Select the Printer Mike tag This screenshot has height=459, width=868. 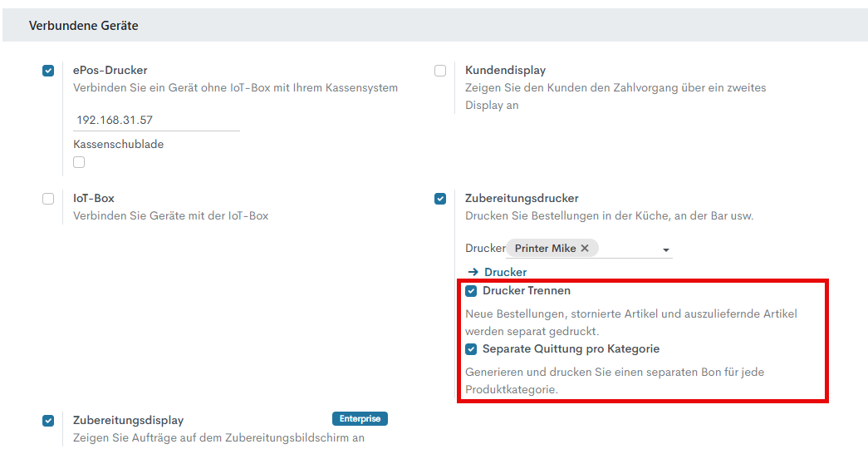pyautogui.click(x=545, y=249)
